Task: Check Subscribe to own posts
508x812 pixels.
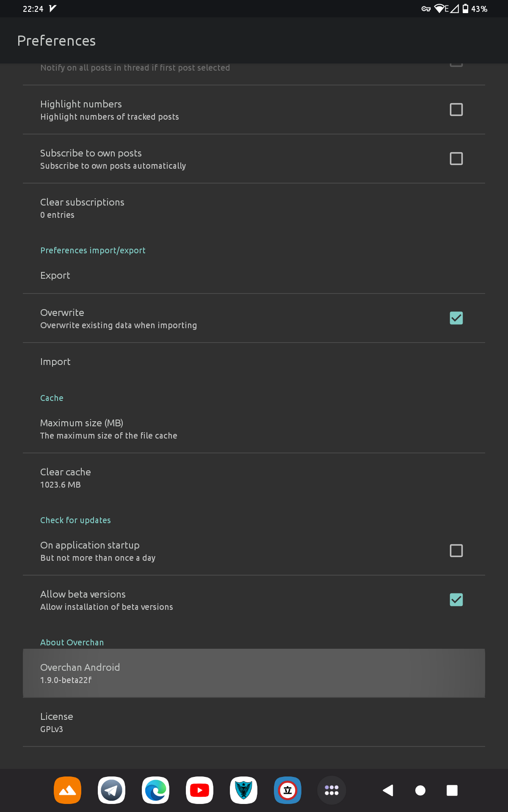Action: (456, 159)
